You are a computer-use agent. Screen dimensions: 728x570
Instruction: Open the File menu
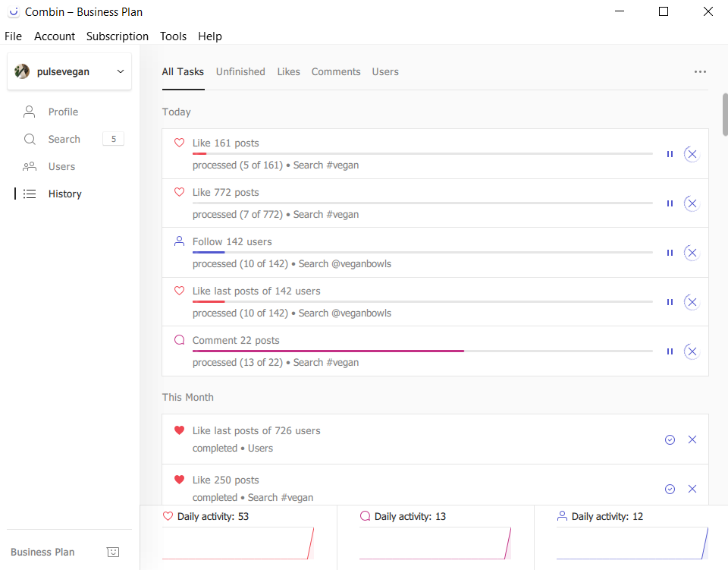click(x=13, y=36)
